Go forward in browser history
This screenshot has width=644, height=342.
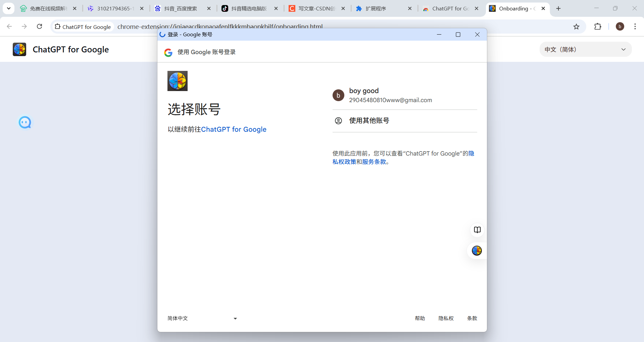pyautogui.click(x=24, y=27)
